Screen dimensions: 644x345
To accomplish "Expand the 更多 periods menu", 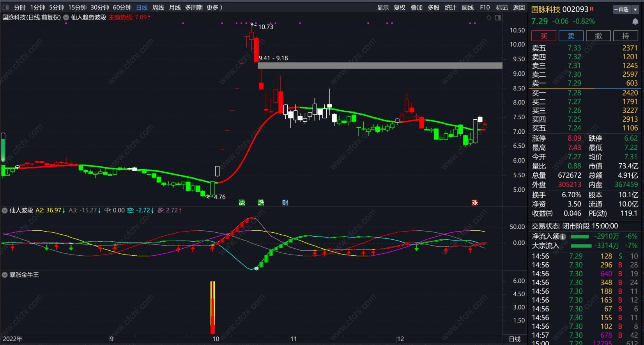I will click(214, 7).
